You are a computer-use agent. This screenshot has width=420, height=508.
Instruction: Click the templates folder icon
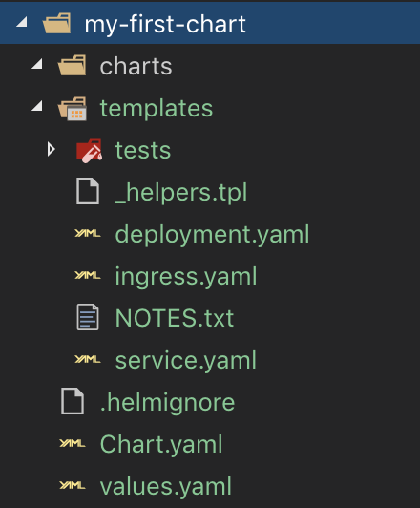73,108
